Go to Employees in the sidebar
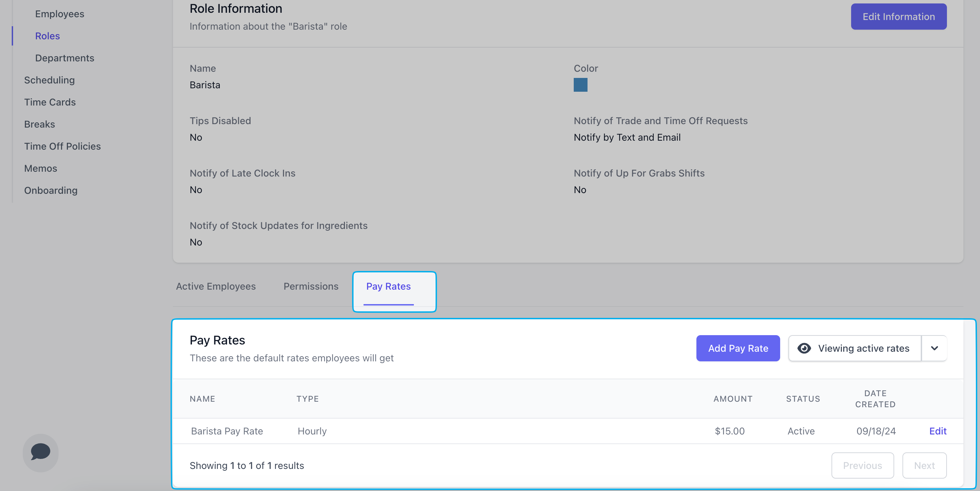The image size is (980, 491). click(x=60, y=14)
